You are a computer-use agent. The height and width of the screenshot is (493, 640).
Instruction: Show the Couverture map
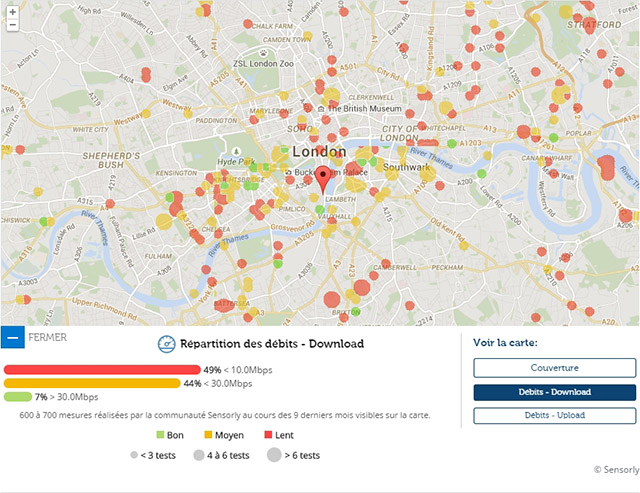[555, 368]
